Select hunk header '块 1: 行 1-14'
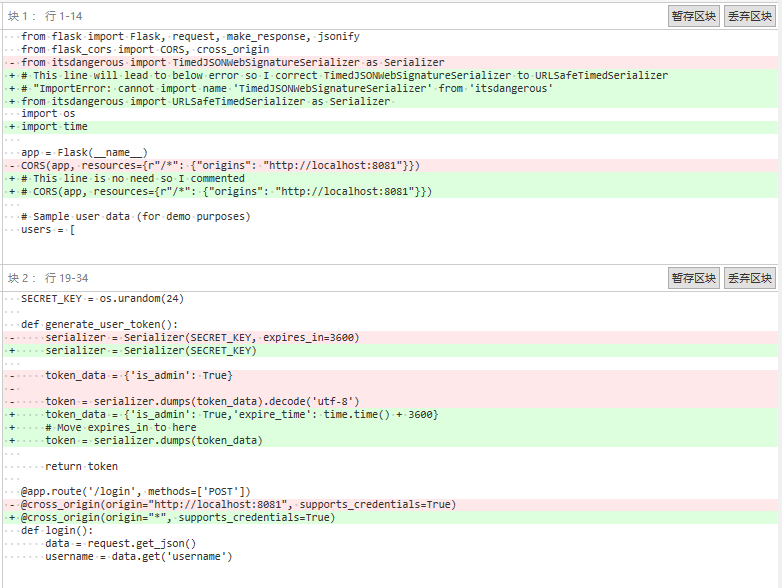782x588 pixels. (45, 16)
